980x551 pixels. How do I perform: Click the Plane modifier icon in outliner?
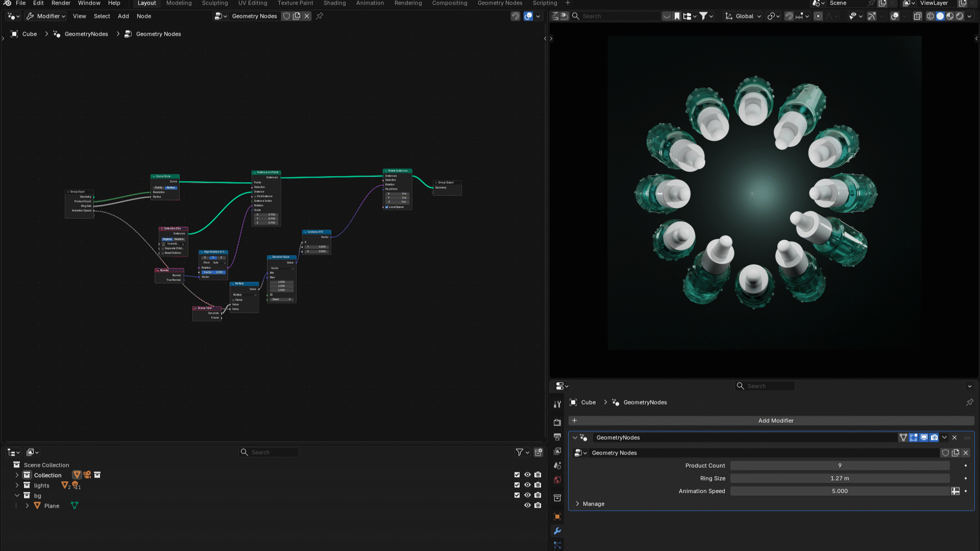click(75, 506)
